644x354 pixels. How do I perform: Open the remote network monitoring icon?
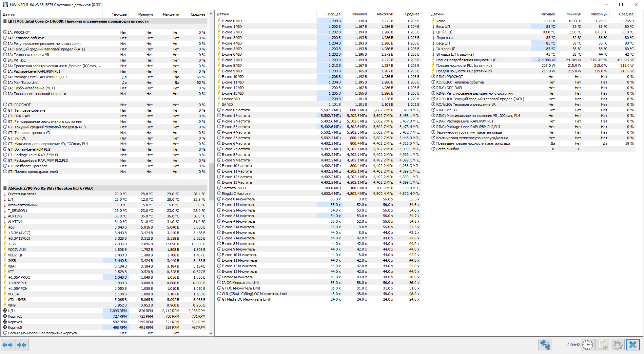pos(545,345)
